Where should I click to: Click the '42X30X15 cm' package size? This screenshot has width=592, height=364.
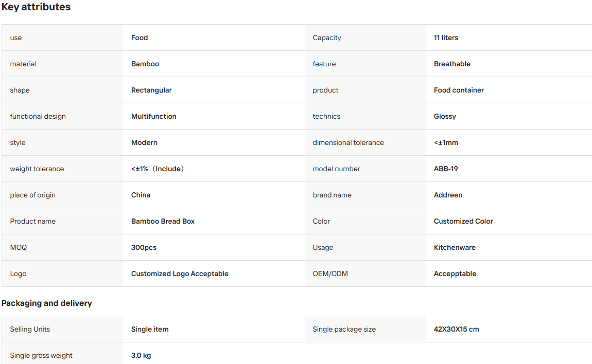point(457,330)
